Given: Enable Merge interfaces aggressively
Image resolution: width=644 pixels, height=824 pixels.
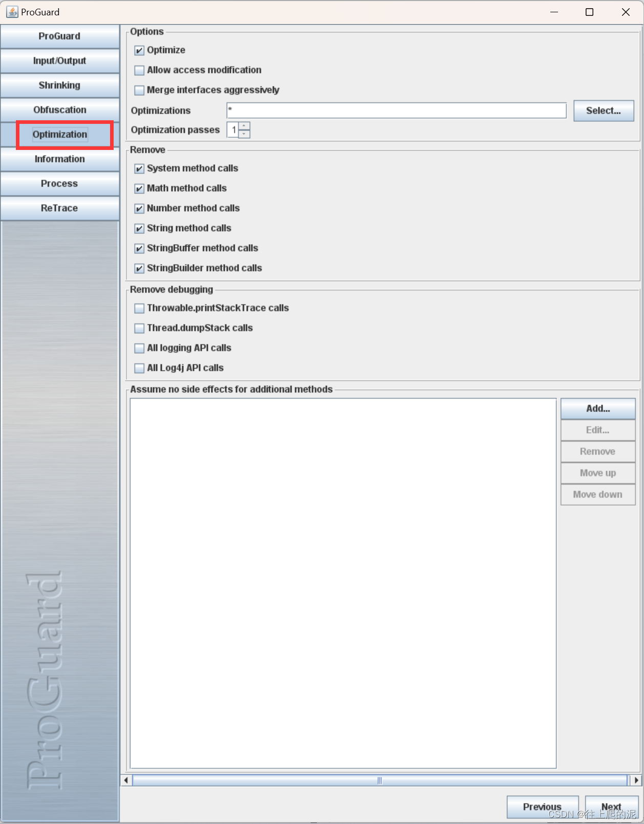Looking at the screenshot, I should (x=139, y=90).
